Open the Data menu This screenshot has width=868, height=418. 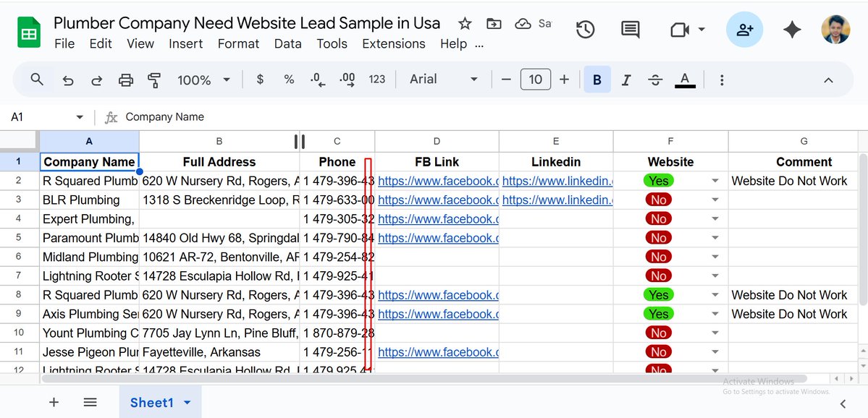[288, 43]
